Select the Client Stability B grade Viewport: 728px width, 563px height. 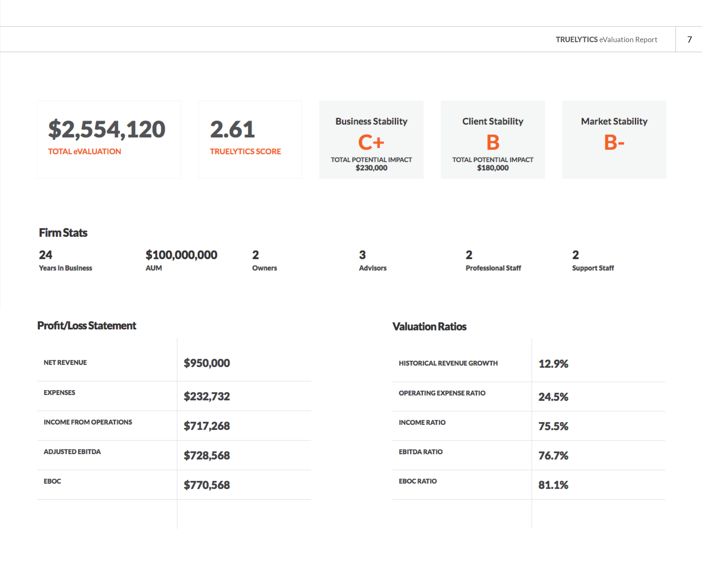pyautogui.click(x=493, y=142)
